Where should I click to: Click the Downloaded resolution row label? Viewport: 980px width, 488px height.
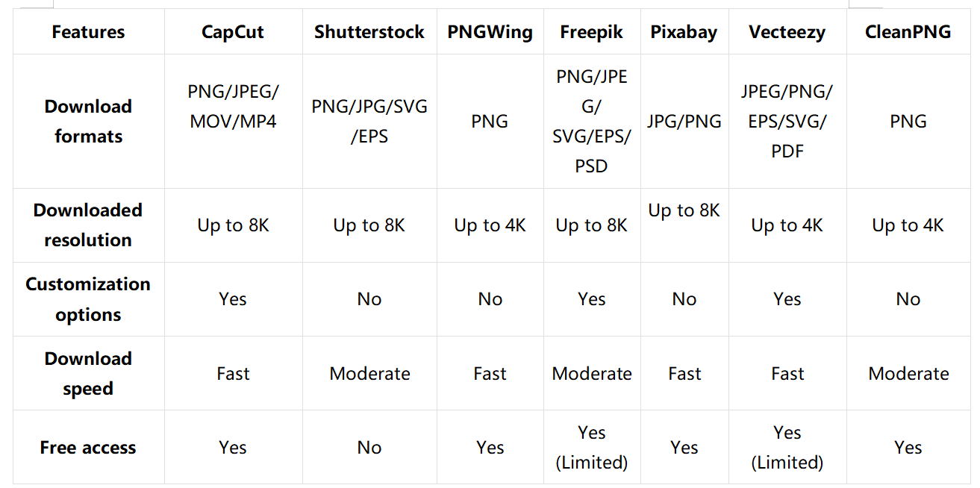[x=88, y=225]
